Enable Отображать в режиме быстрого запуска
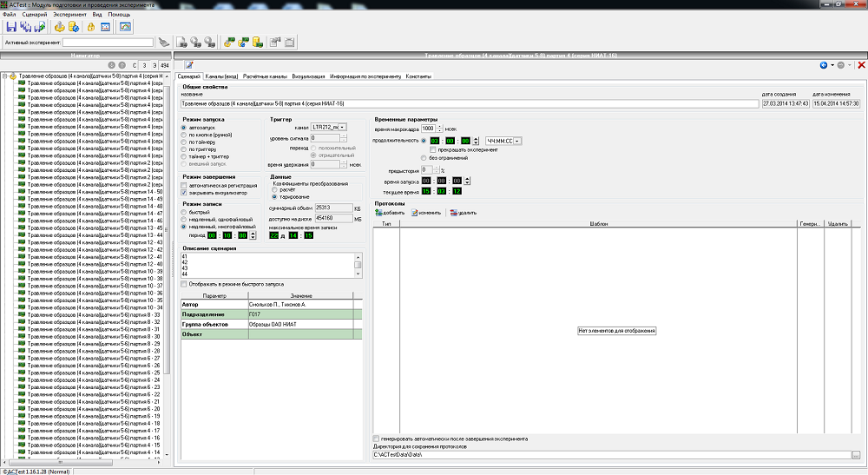This screenshot has height=475, width=868. click(184, 285)
